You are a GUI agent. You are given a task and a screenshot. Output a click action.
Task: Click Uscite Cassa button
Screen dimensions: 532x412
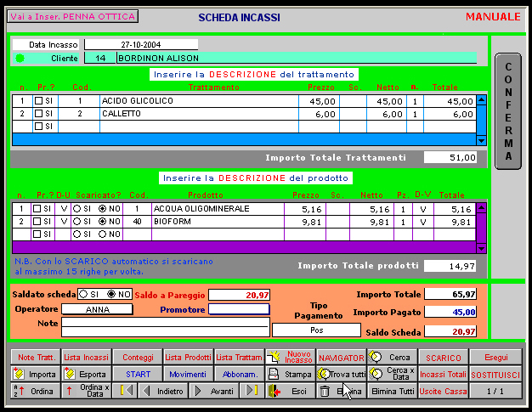(443, 391)
